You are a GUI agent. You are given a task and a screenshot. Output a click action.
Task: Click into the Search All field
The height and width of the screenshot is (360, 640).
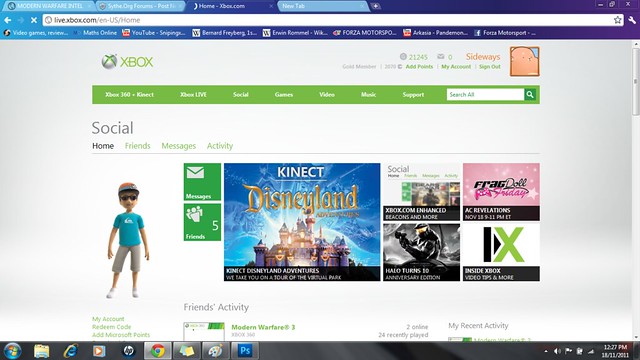[485, 95]
